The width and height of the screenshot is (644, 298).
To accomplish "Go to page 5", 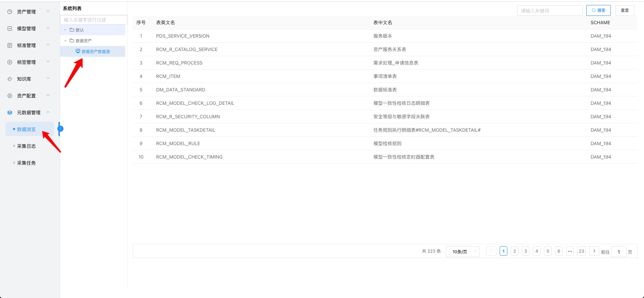I will point(548,251).
